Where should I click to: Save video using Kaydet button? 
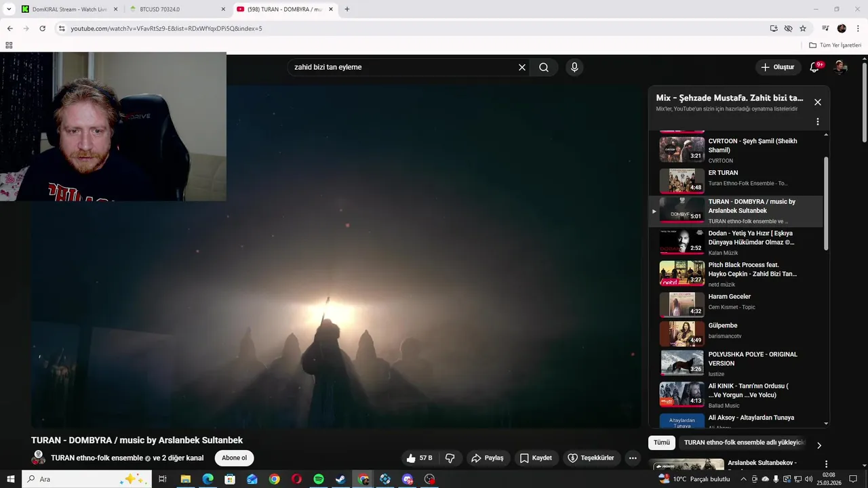[536, 458]
